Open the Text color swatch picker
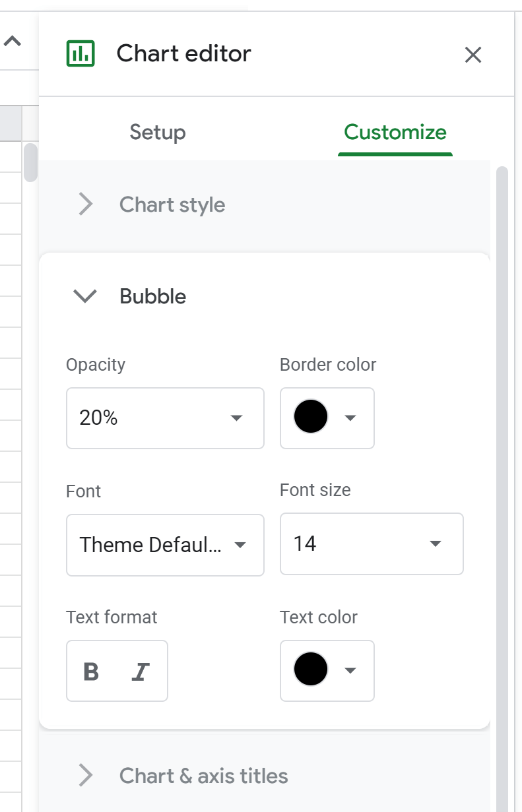Image resolution: width=522 pixels, height=812 pixels. click(310, 670)
